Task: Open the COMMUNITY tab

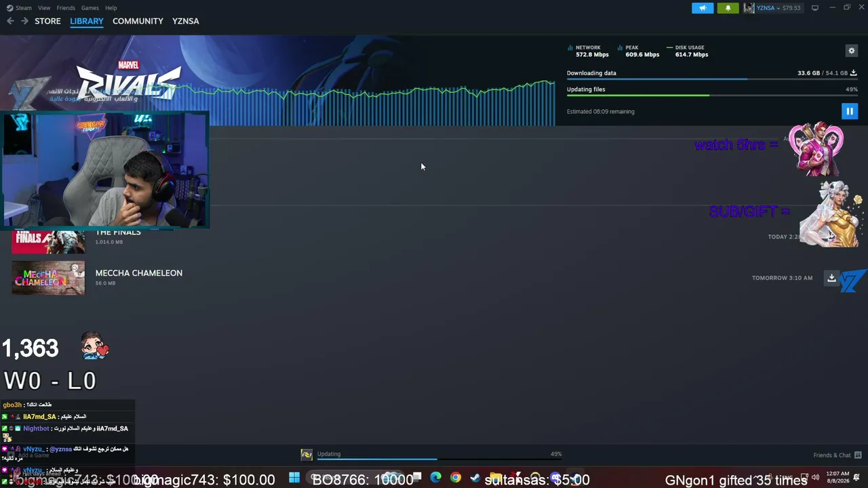Action: pos(138,21)
